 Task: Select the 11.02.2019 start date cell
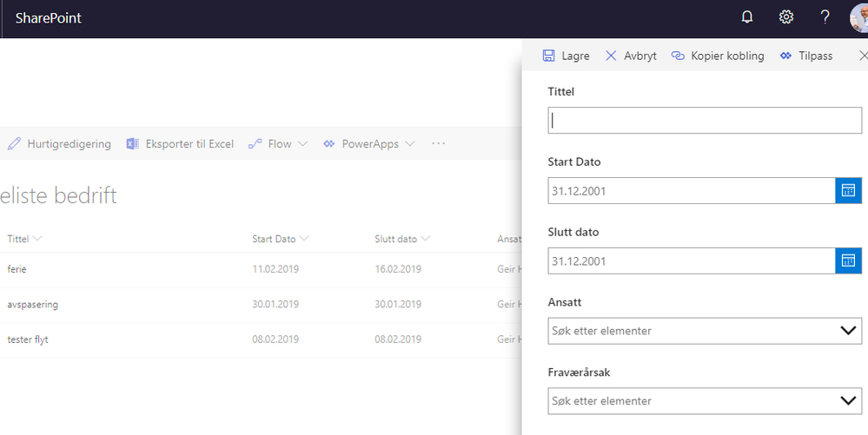point(275,269)
